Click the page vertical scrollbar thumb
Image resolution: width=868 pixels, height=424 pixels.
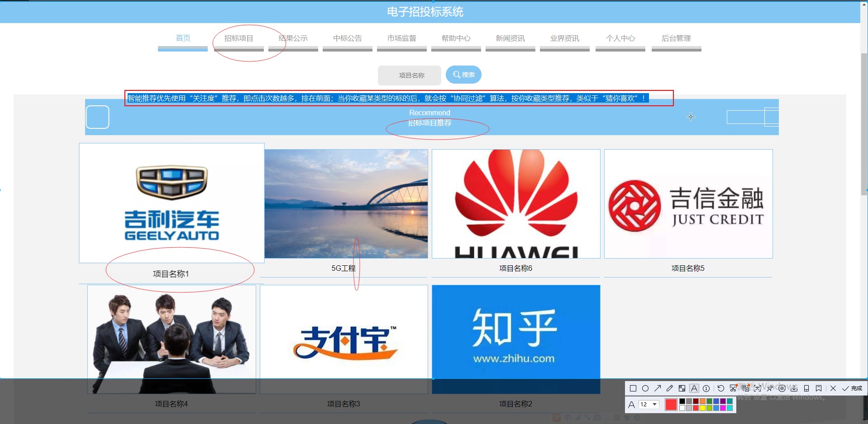864,124
